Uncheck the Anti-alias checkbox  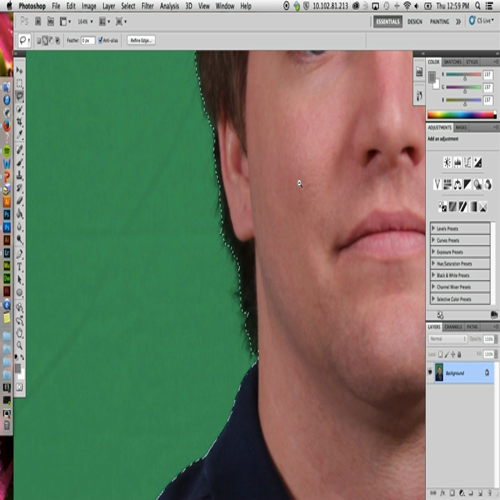pyautogui.click(x=100, y=40)
